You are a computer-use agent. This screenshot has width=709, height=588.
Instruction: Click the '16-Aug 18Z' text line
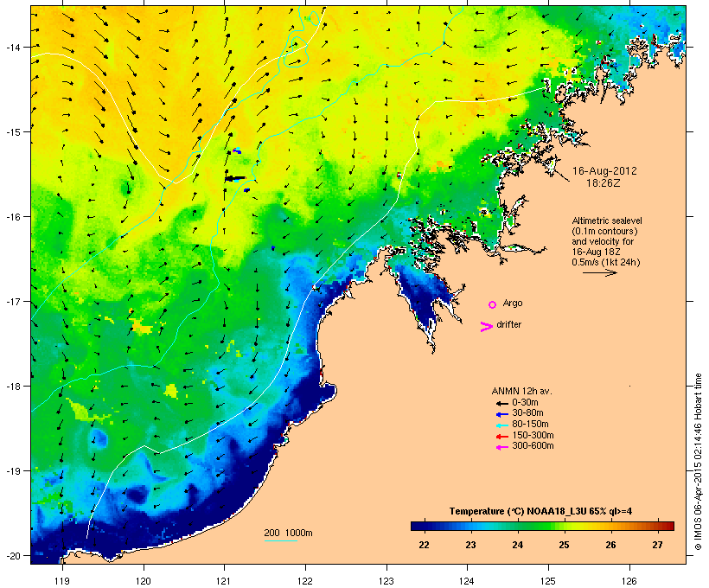click(596, 252)
